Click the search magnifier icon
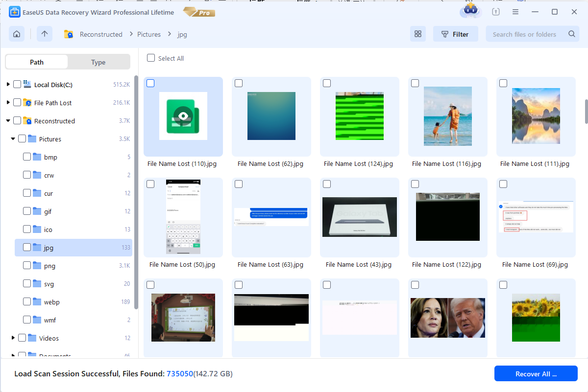 (x=572, y=34)
